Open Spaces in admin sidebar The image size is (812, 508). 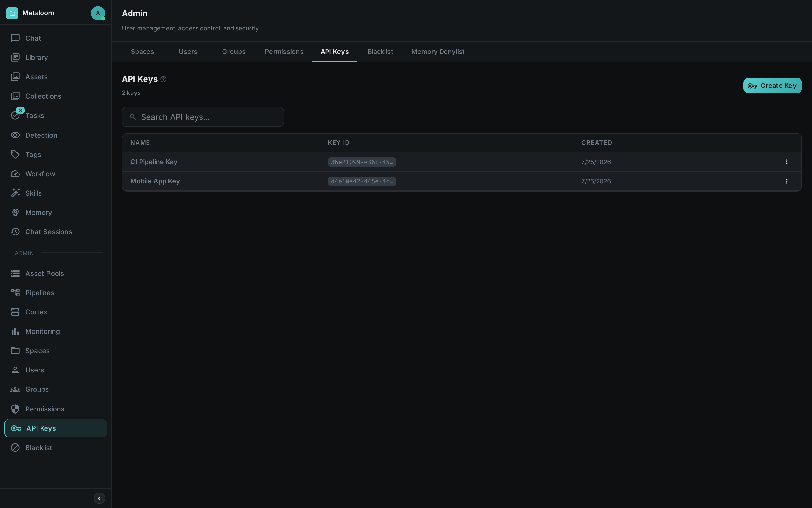[55, 351]
